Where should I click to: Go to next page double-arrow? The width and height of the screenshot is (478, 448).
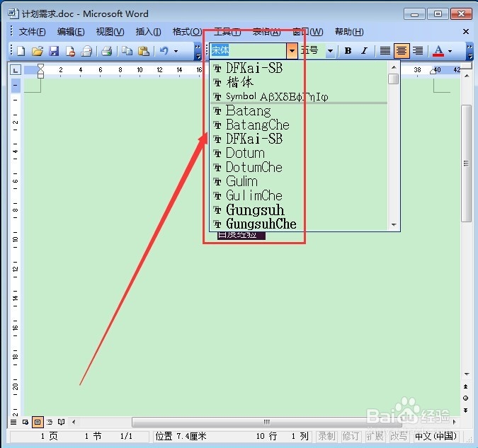click(465, 410)
